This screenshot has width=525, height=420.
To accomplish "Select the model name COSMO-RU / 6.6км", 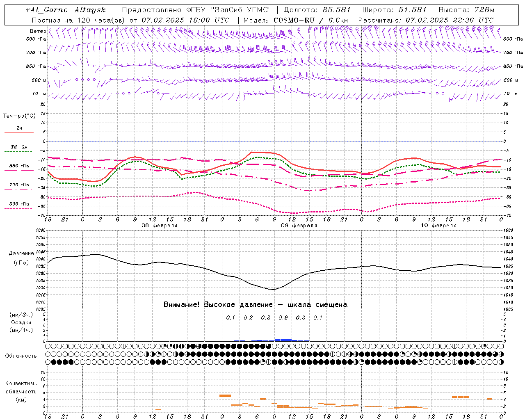I will (311, 20).
